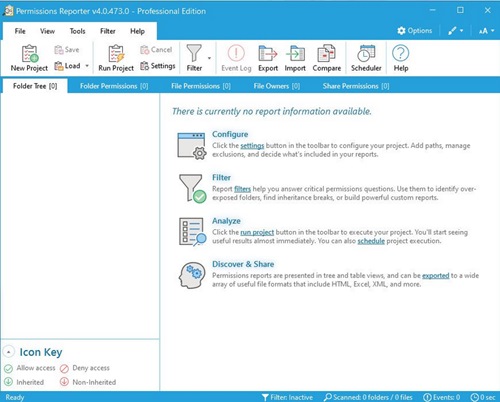The width and height of the screenshot is (500, 402).
Task: Open the Compare reports tool
Action: click(327, 58)
